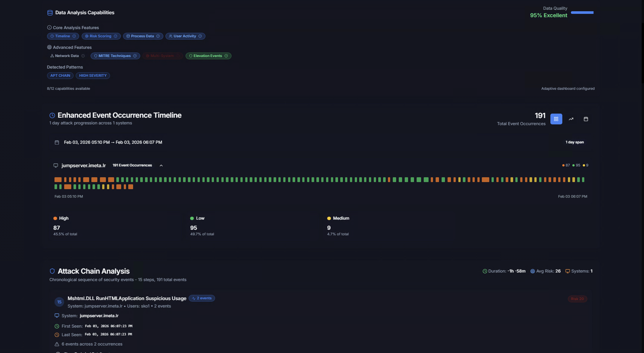Click the Data Quality progress bar
Viewport: 644px width, 353px height.
pos(582,12)
